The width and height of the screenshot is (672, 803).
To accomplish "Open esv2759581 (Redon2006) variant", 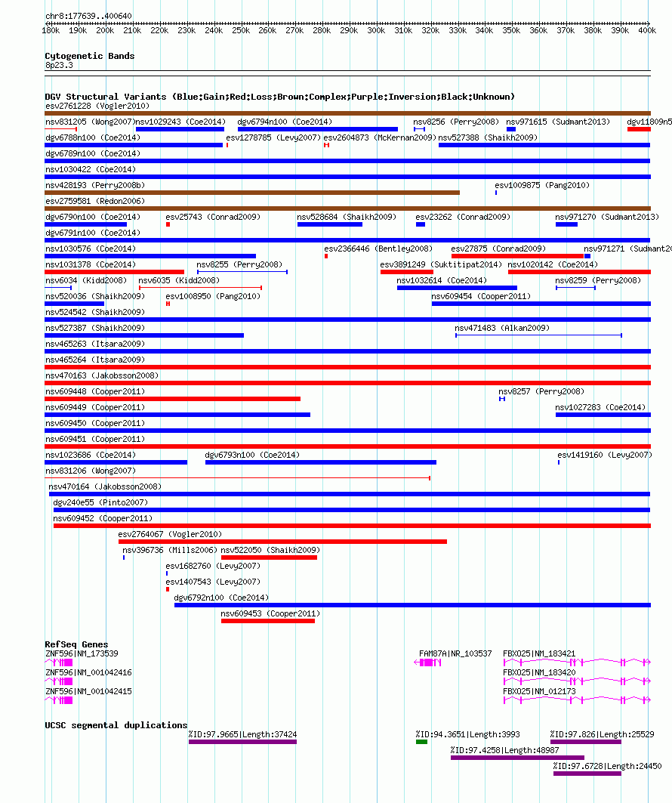I will click(x=347, y=208).
